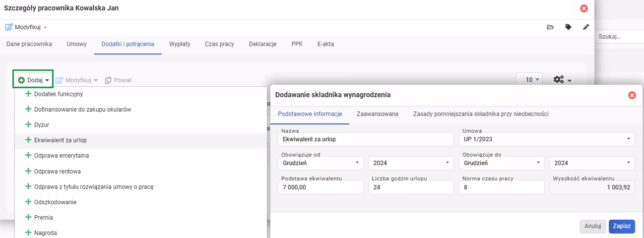Click the Nazwa input field
Screen dimensions: 644x238
click(x=366, y=139)
